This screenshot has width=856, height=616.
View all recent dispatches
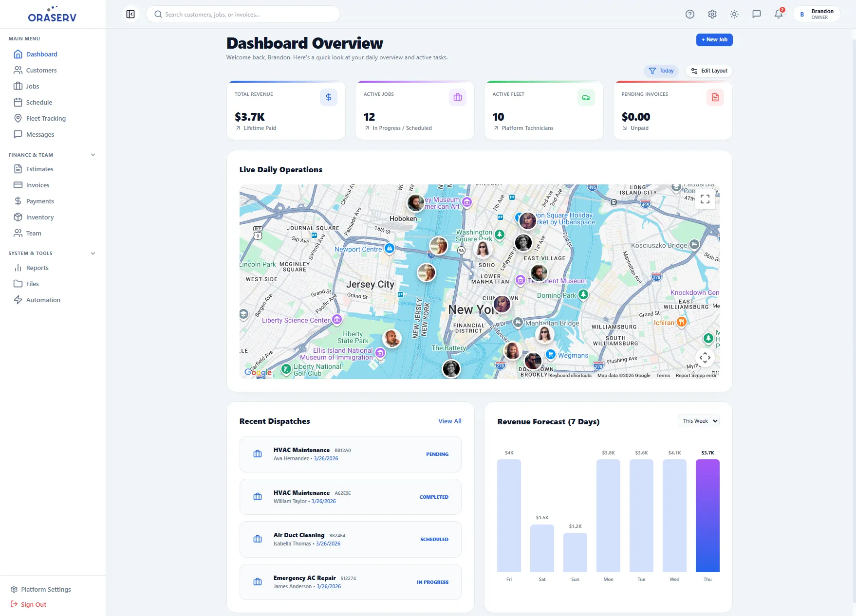(449, 421)
